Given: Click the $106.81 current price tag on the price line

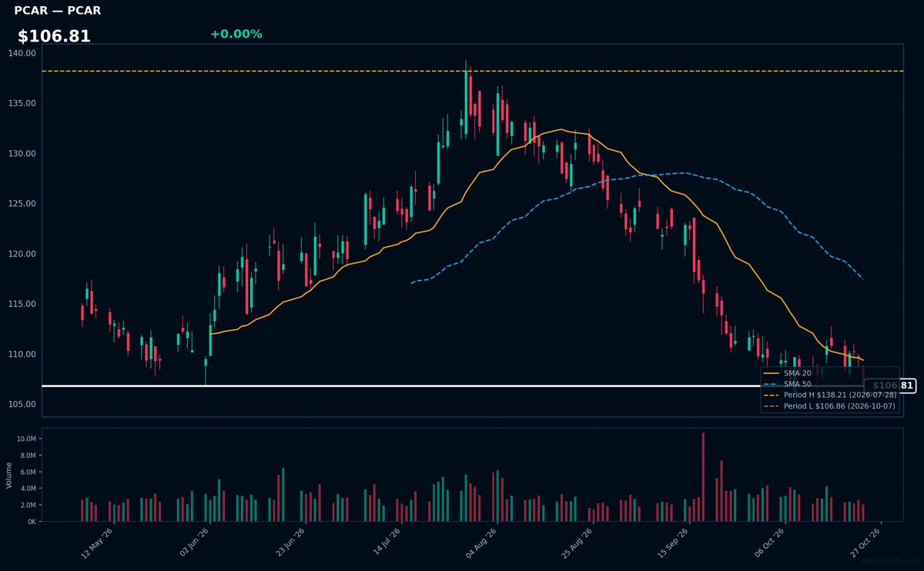Looking at the screenshot, I should (890, 386).
